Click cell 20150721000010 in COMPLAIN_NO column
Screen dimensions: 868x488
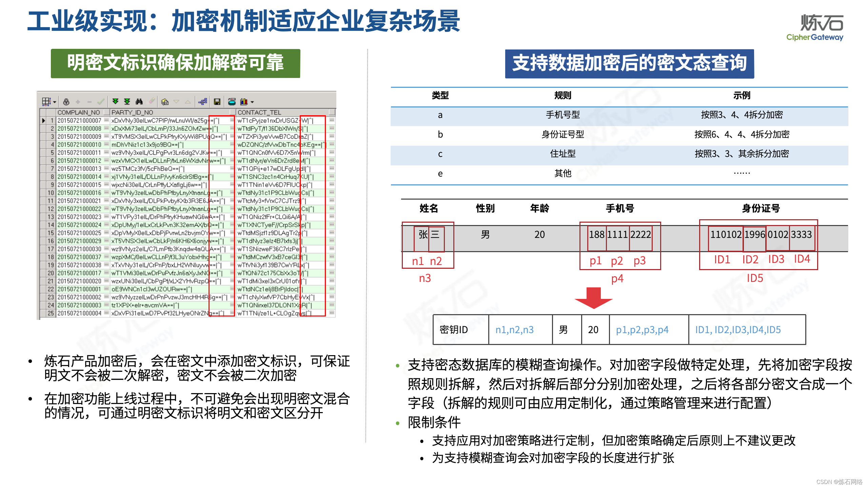pyautogui.click(x=79, y=144)
